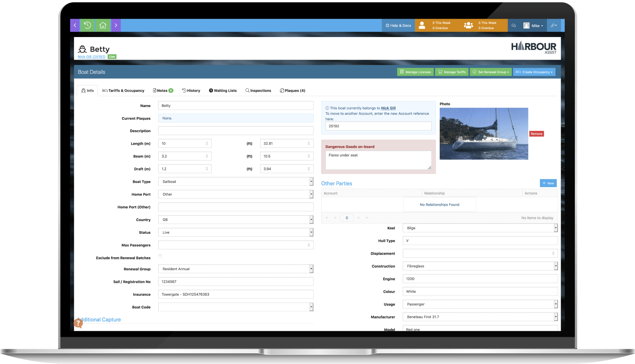Click the multi-person icon in the orange bar
The width and height of the screenshot is (635, 364).
coord(468,25)
